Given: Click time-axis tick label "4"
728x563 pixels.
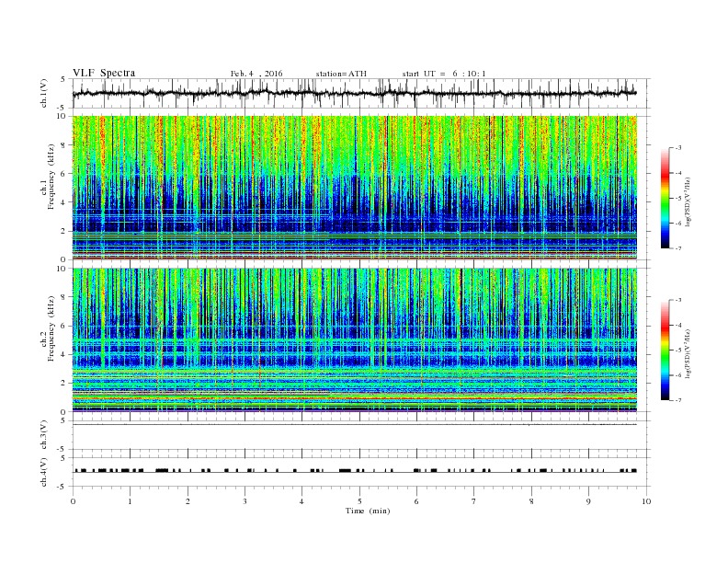Looking at the screenshot, I should click(x=301, y=501).
